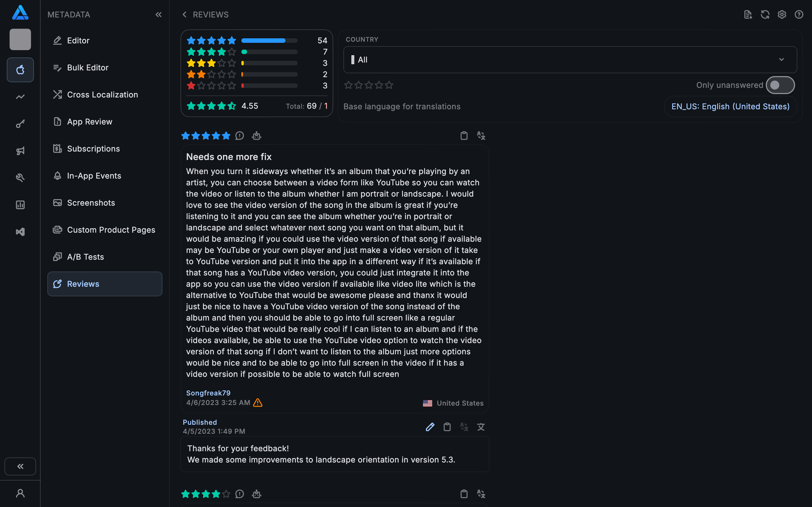Open settings gear in top bar
The height and width of the screenshot is (507, 812).
coord(782,14)
